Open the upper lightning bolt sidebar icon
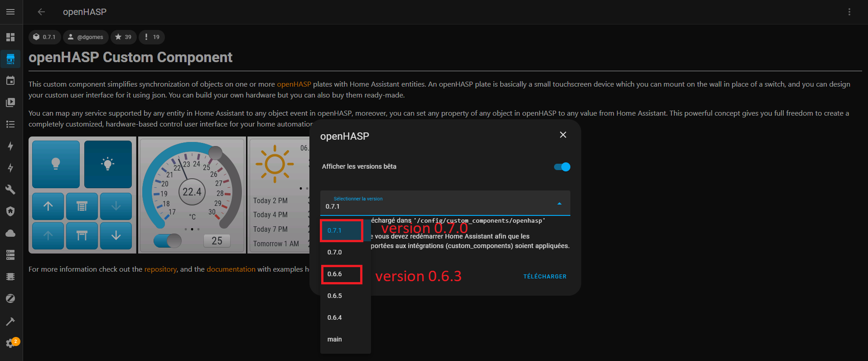868x361 pixels. click(x=10, y=146)
